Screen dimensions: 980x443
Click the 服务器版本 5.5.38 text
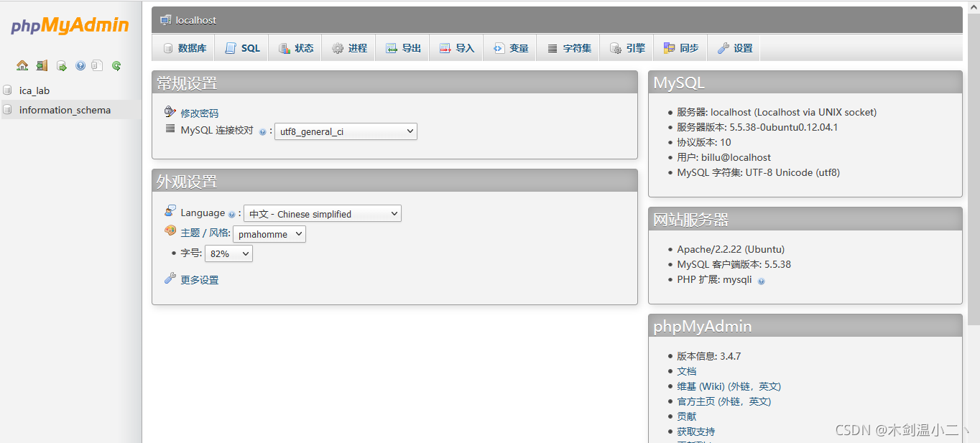757,127
